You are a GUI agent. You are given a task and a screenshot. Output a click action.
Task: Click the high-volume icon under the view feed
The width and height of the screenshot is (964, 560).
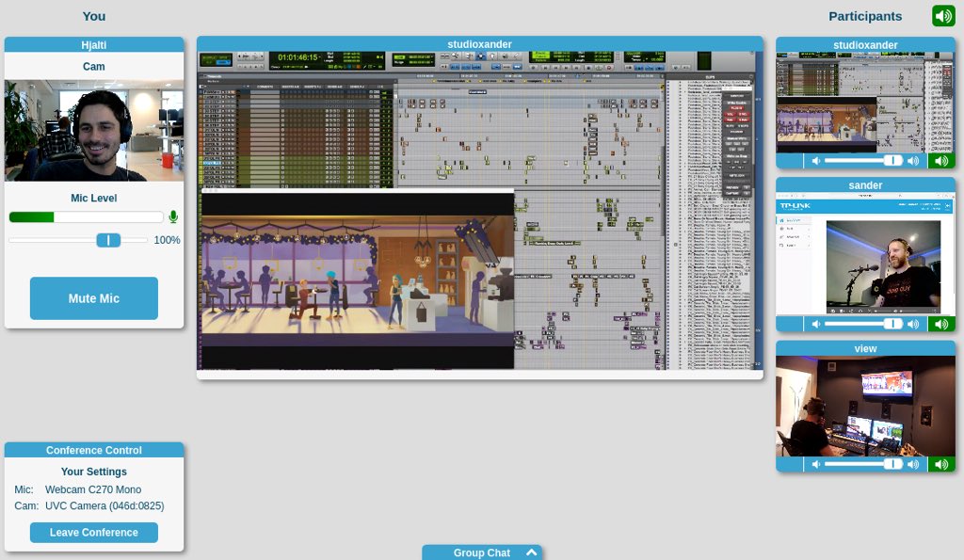pyautogui.click(x=913, y=464)
